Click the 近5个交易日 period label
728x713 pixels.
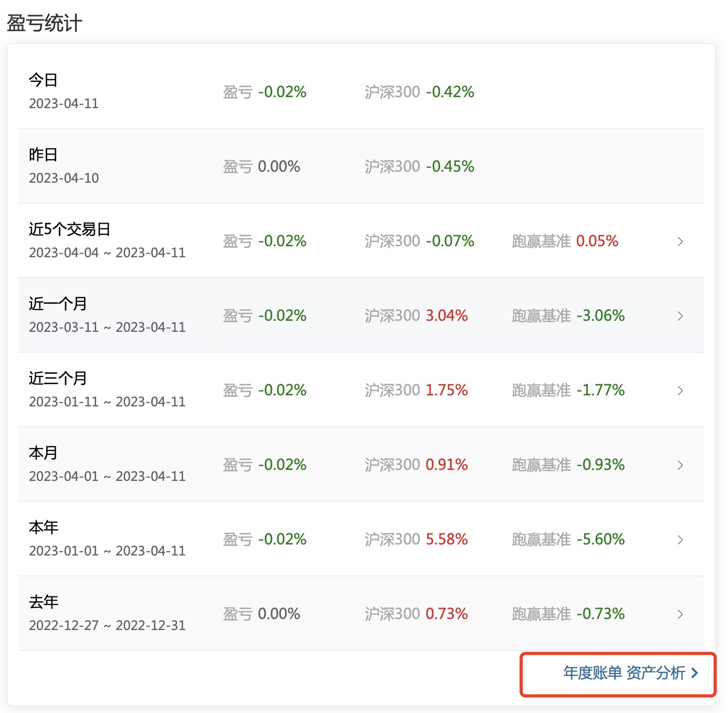[x=69, y=229]
